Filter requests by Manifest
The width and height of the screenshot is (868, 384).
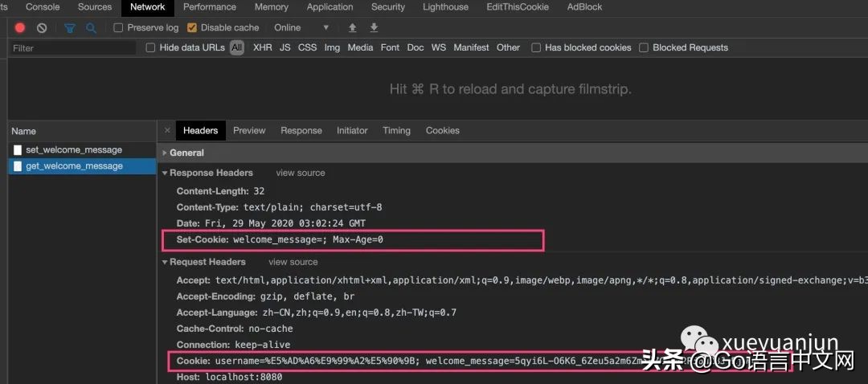click(471, 47)
